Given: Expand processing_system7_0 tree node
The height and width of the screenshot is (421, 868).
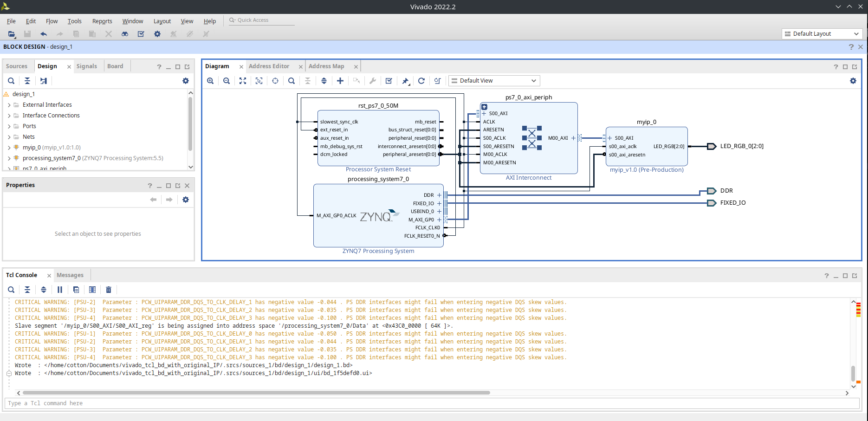Looking at the screenshot, I should tap(9, 158).
